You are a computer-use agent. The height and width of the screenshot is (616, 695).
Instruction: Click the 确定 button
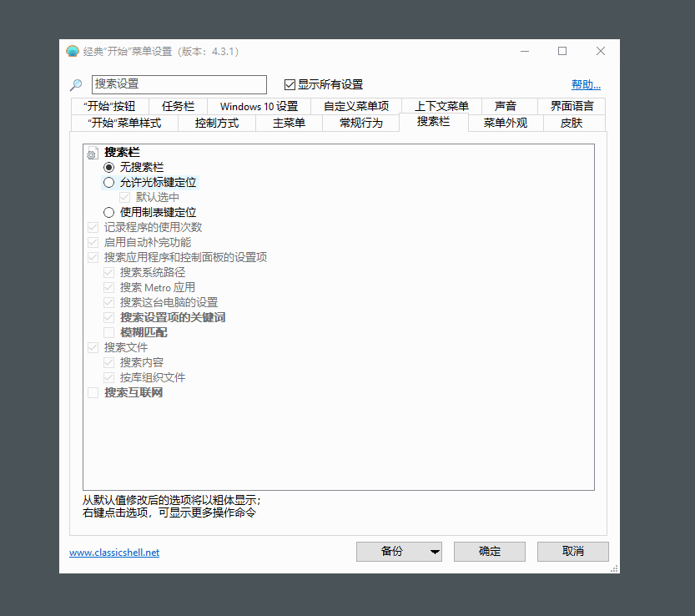pyautogui.click(x=489, y=552)
